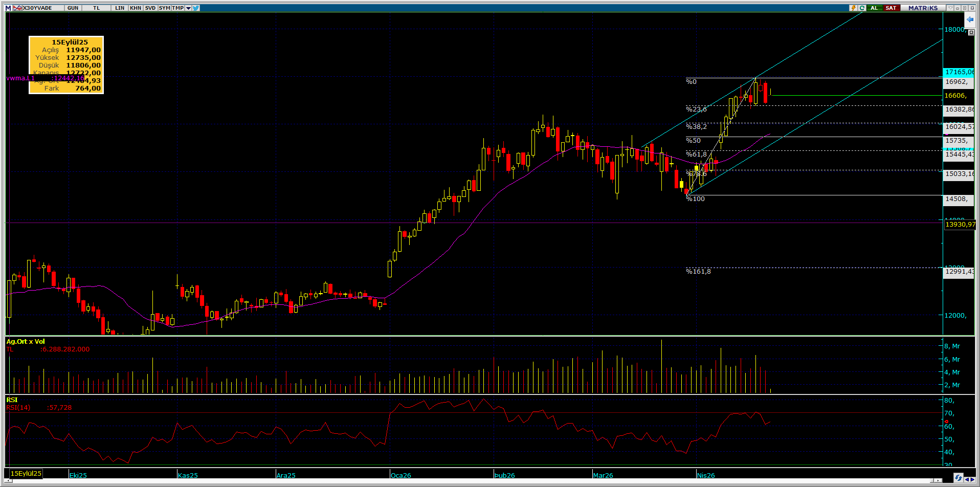The height and width of the screenshot is (487, 980).
Task: Click the Matriks M logo icon
Action: click(x=8, y=8)
